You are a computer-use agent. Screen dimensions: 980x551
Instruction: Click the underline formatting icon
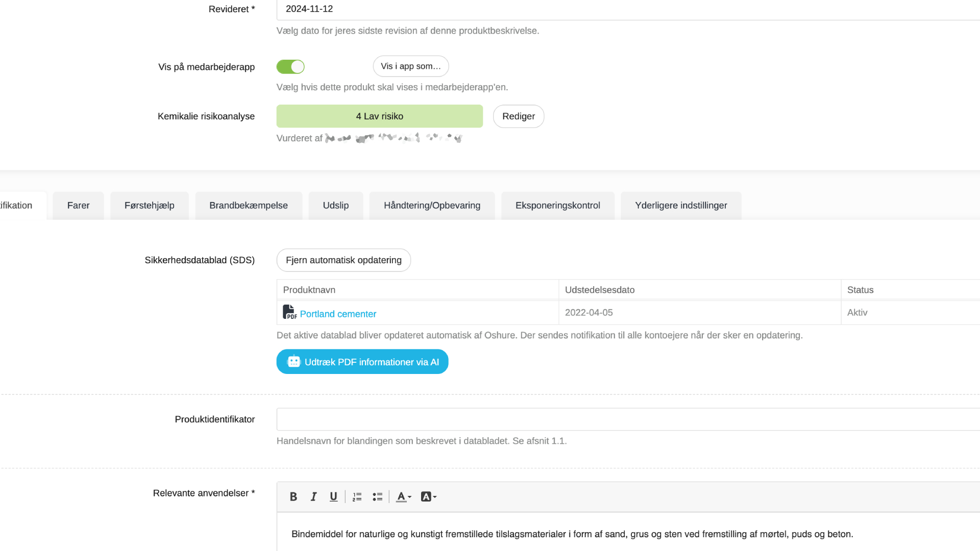pyautogui.click(x=333, y=496)
